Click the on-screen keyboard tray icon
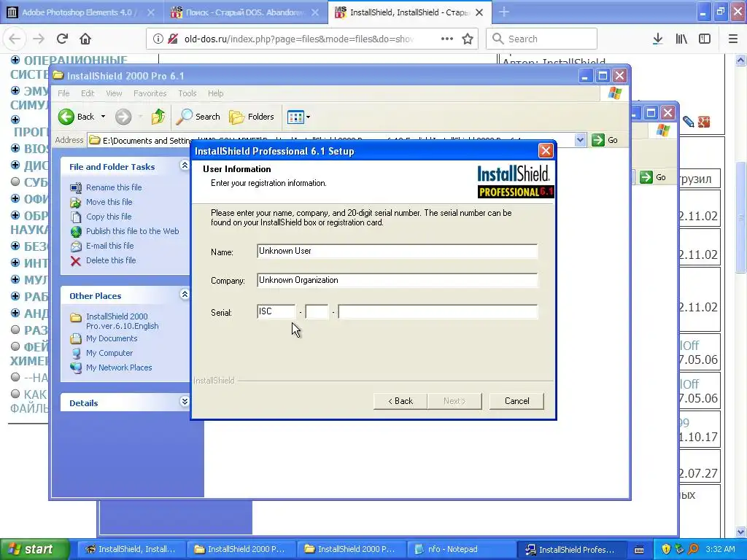 639,550
